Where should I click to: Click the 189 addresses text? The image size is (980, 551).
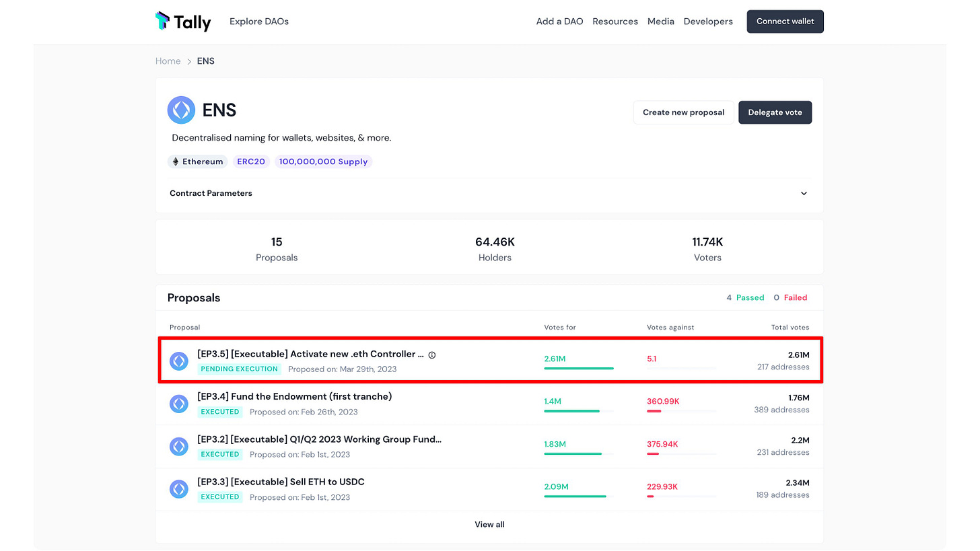point(783,494)
